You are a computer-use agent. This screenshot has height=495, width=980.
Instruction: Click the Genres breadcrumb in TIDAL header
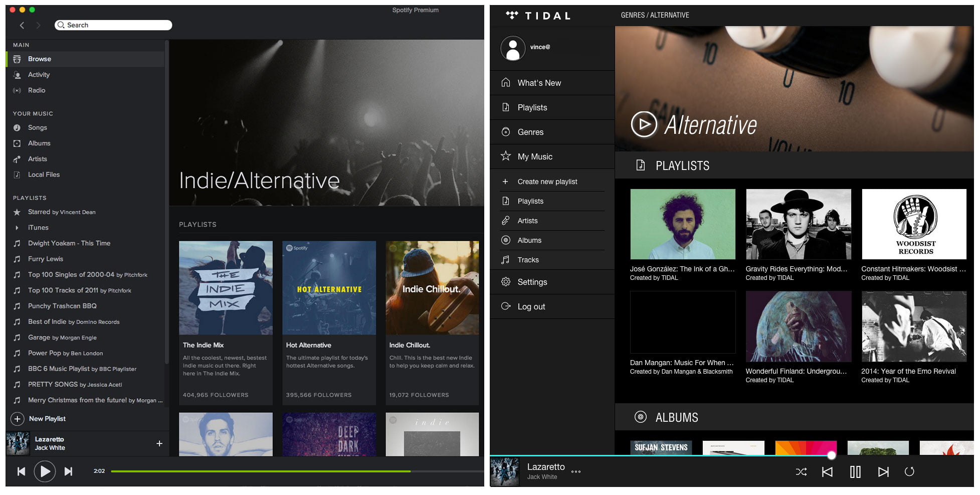click(633, 15)
